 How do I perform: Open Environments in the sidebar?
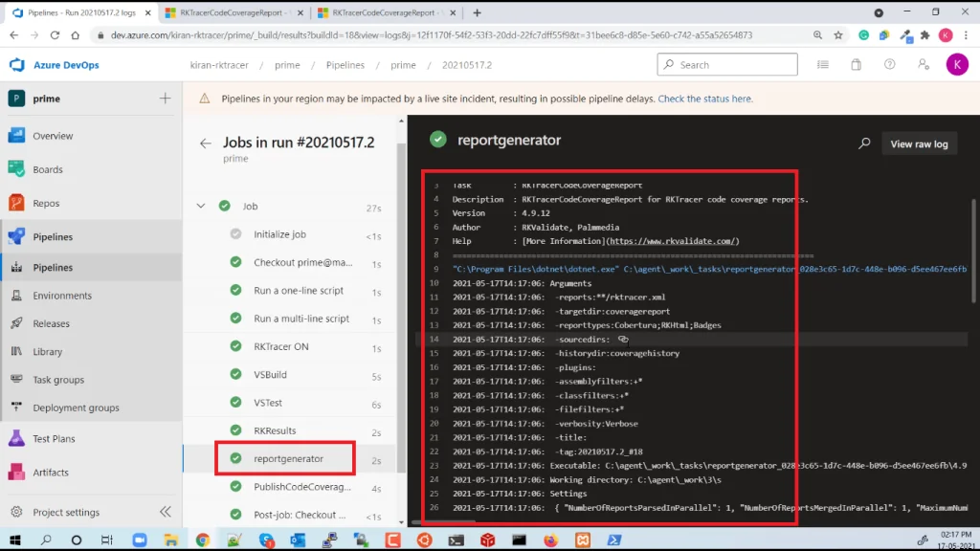[62, 296]
